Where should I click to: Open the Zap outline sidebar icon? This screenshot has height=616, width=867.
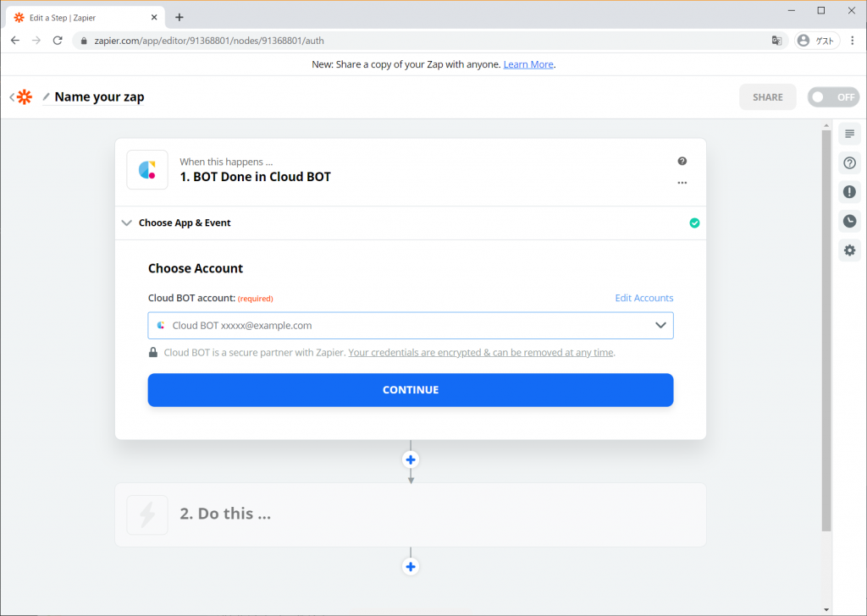point(849,134)
